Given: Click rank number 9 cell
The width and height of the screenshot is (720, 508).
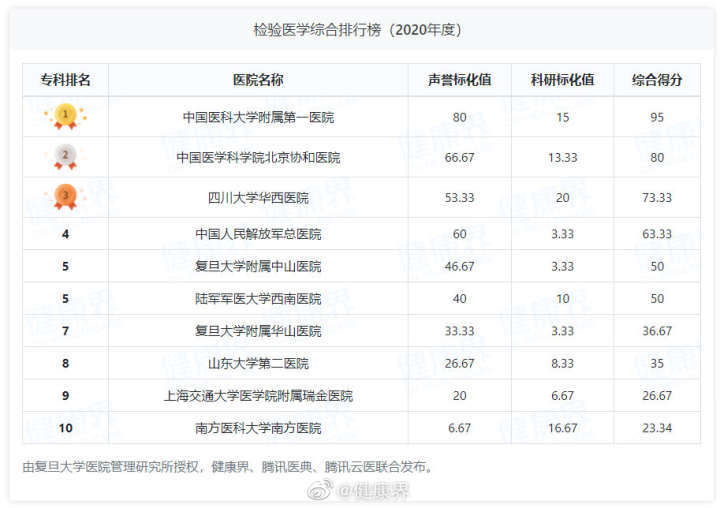Looking at the screenshot, I should [66, 395].
